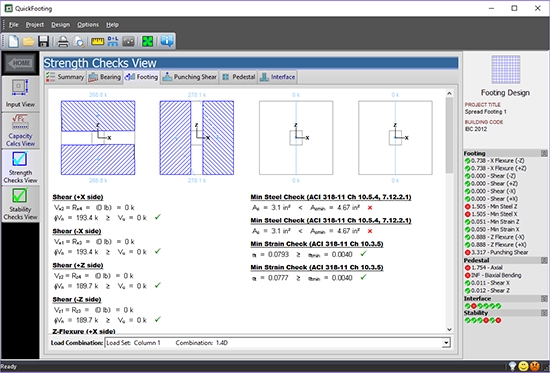550x373 pixels.
Task: Open the Load Combination dropdown
Action: (446, 343)
